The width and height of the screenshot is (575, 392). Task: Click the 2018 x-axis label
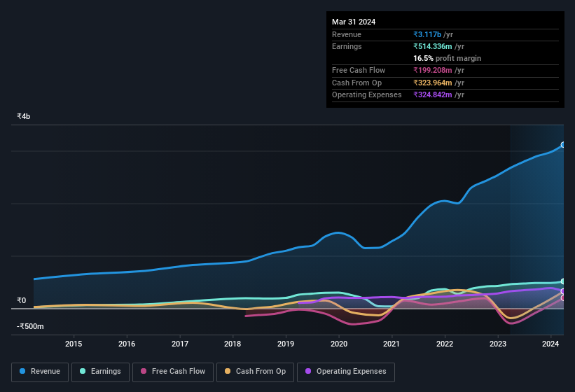233,344
